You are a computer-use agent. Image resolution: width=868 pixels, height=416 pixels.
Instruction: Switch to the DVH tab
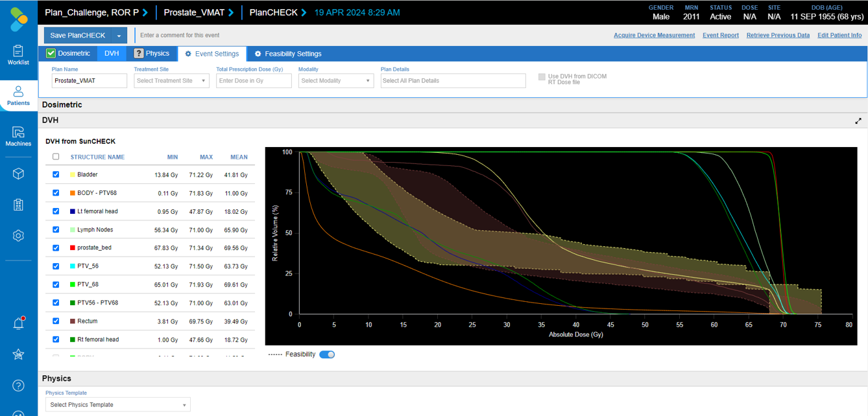112,54
